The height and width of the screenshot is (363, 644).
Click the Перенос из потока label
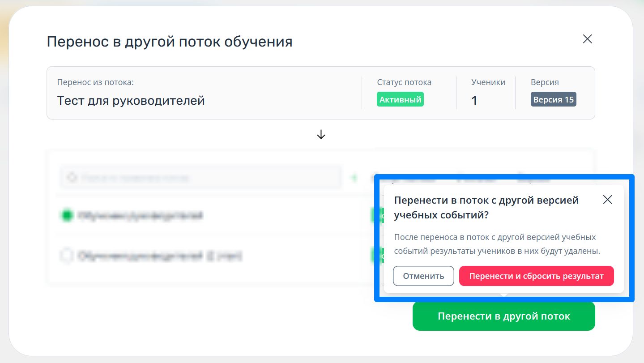point(95,82)
